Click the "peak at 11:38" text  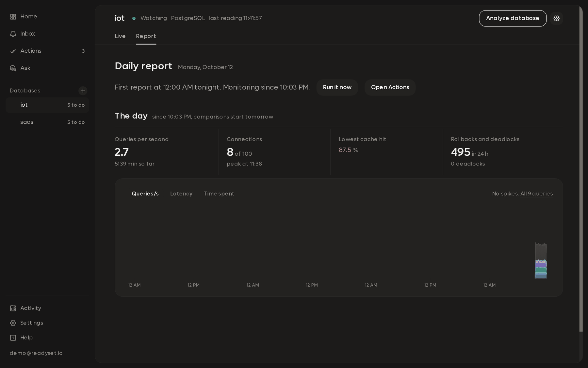(x=244, y=164)
